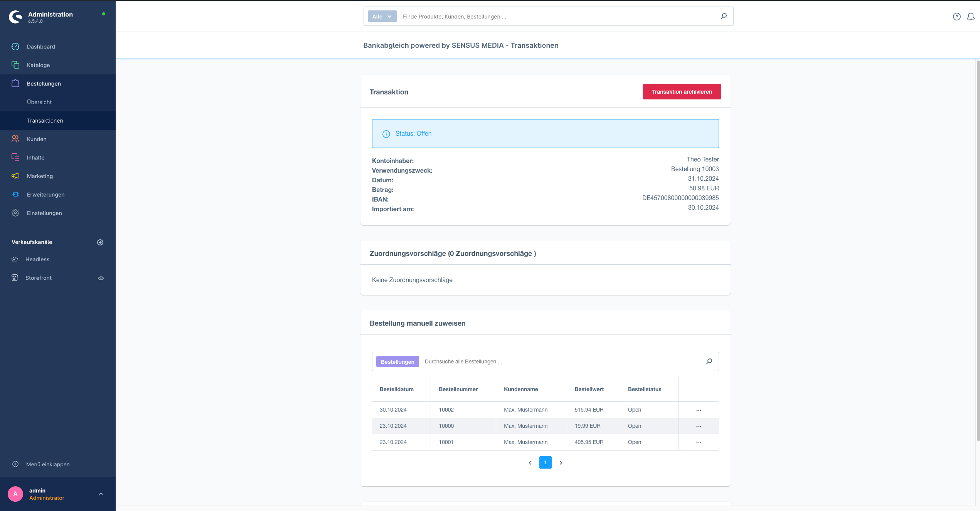
Task: Click the help question mark icon
Action: pos(956,16)
